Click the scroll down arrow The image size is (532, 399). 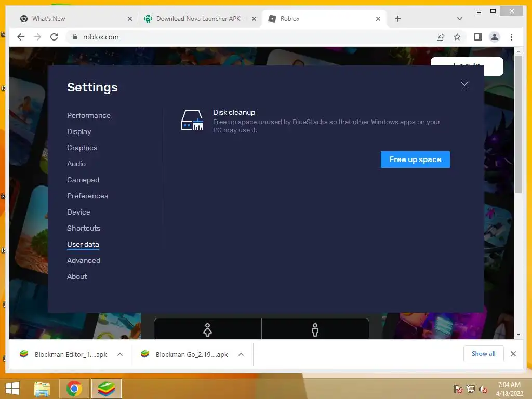[x=518, y=334]
